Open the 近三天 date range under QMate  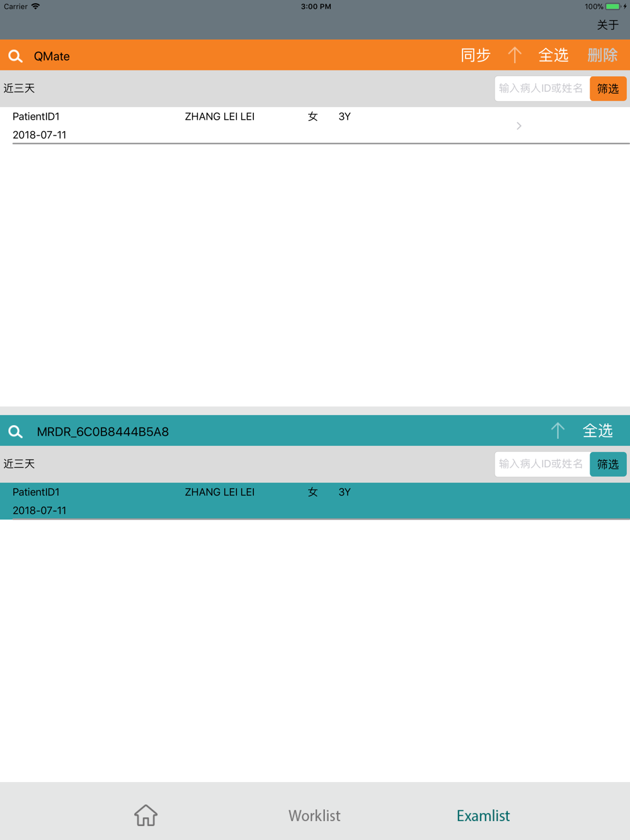click(20, 88)
